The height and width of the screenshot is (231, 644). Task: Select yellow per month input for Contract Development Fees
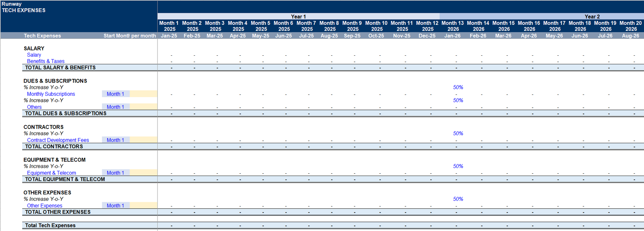(x=143, y=140)
